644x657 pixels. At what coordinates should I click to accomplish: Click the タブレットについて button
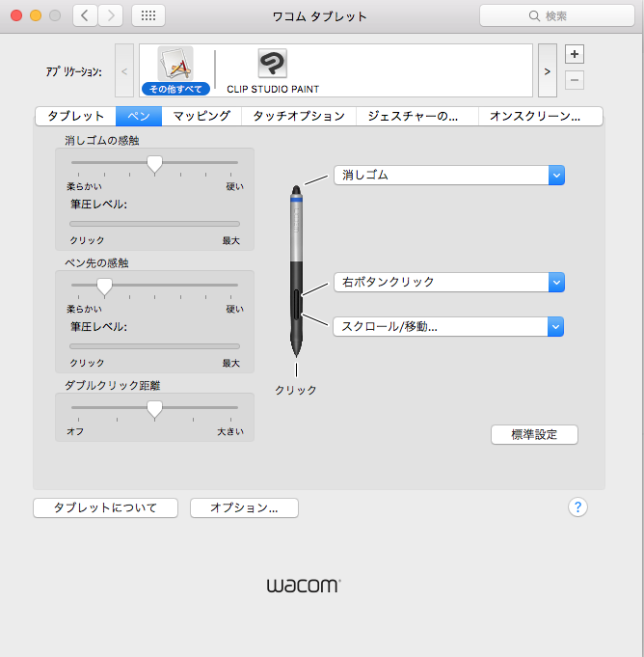pos(107,507)
